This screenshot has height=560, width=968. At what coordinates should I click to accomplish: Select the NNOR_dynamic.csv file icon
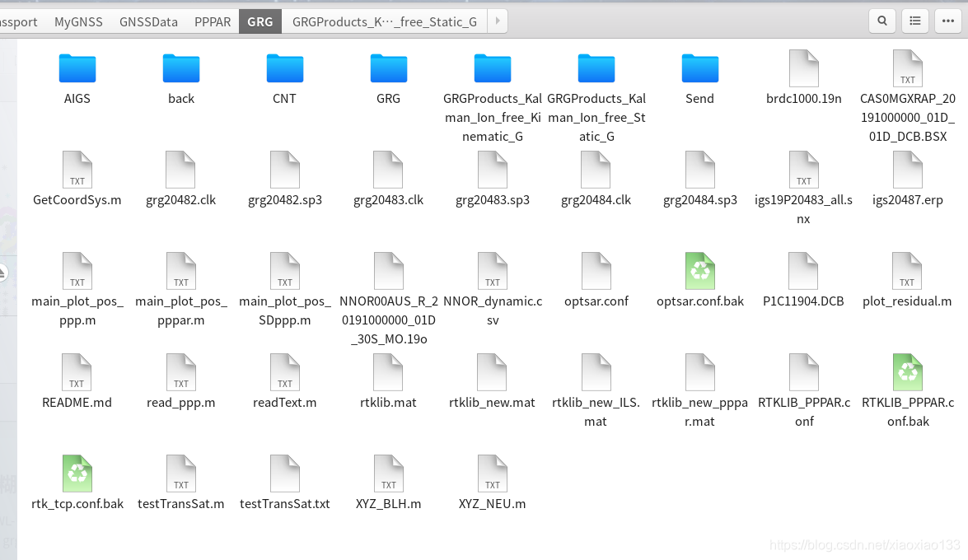pyautogui.click(x=492, y=271)
